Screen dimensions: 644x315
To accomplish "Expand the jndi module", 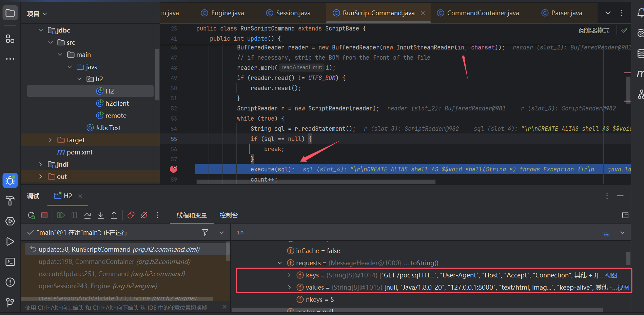I will tap(41, 164).
